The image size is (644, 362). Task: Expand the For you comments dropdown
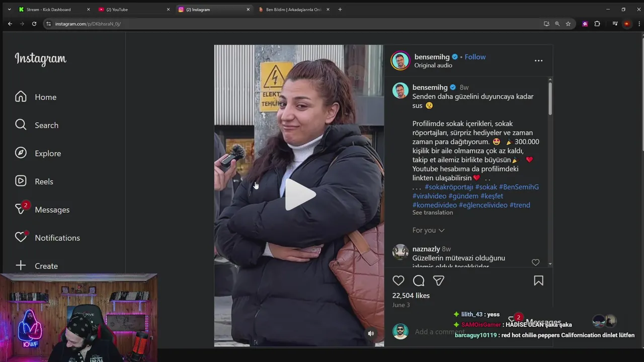point(428,230)
